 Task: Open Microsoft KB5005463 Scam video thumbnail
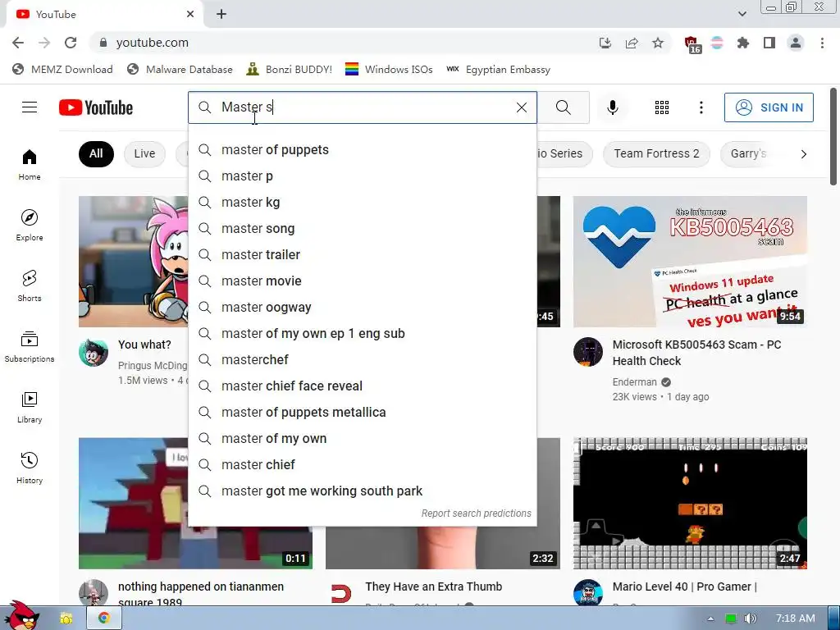point(690,262)
